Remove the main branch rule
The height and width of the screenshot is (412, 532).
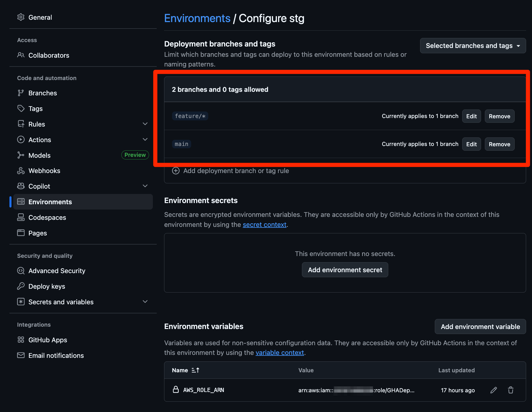[500, 144]
